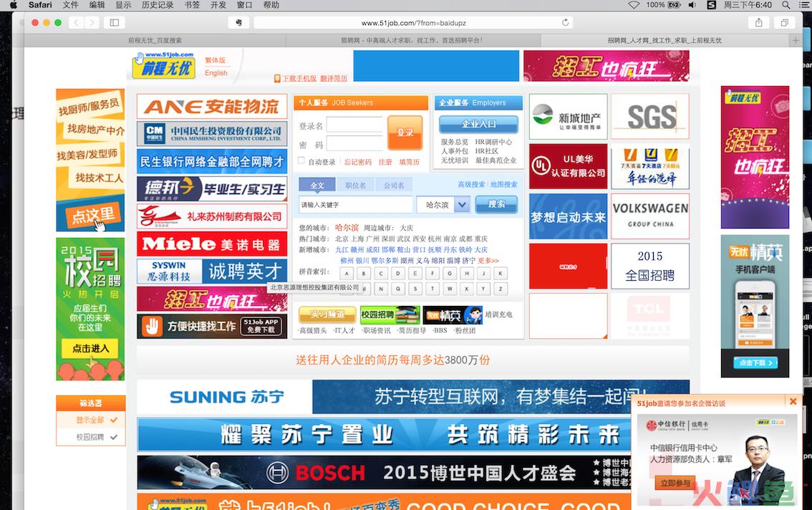The image size is (812, 510).
Task: Click the Wi-Fi status icon
Action: [634, 5]
